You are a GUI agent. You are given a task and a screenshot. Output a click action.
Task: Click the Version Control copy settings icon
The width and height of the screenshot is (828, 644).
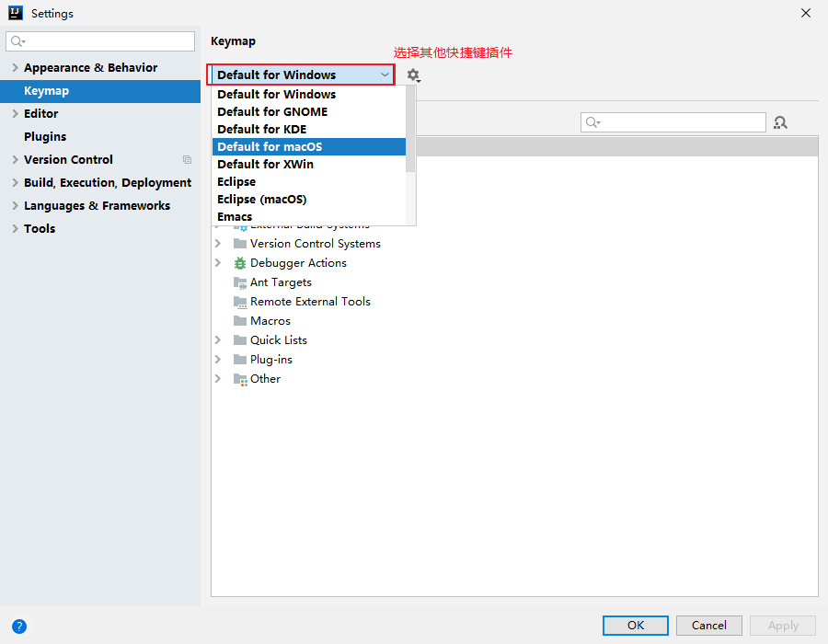click(188, 160)
